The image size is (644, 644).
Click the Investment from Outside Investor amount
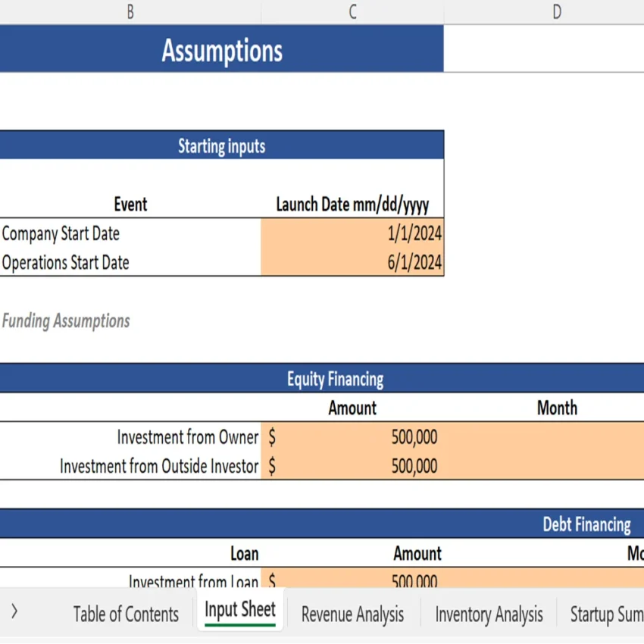(x=352, y=466)
